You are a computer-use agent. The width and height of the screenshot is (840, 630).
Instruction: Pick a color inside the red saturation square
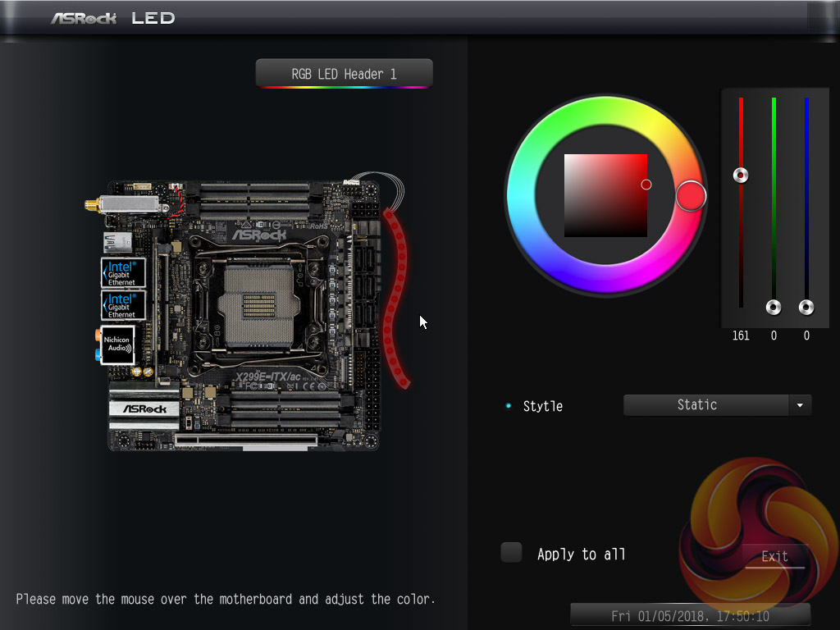[x=605, y=195]
